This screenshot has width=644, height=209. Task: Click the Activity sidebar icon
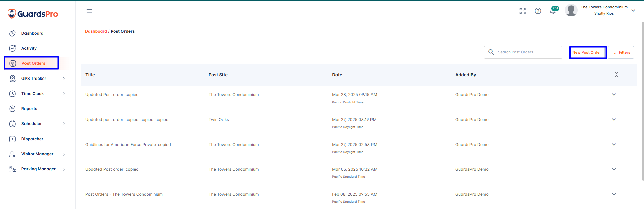coord(12,48)
